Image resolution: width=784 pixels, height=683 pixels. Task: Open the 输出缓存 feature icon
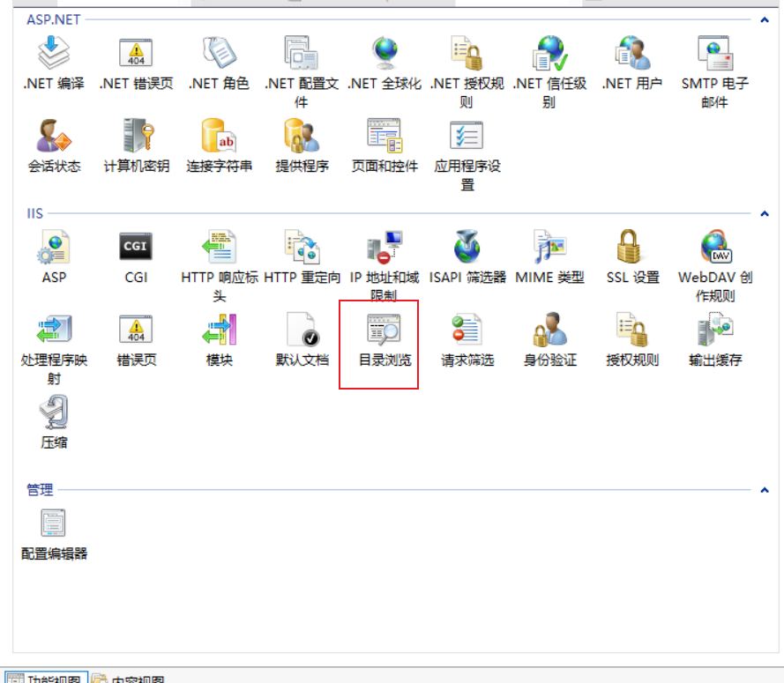pyautogui.click(x=715, y=330)
